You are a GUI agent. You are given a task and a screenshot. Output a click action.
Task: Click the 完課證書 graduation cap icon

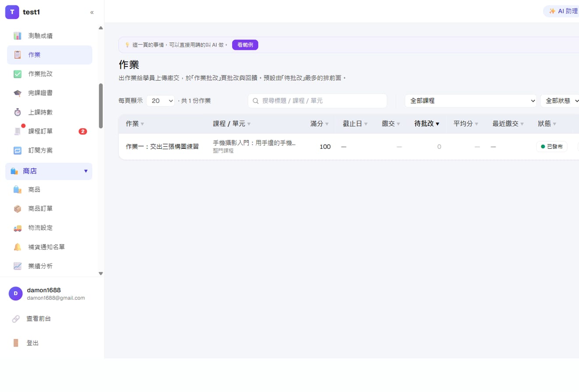[18, 93]
